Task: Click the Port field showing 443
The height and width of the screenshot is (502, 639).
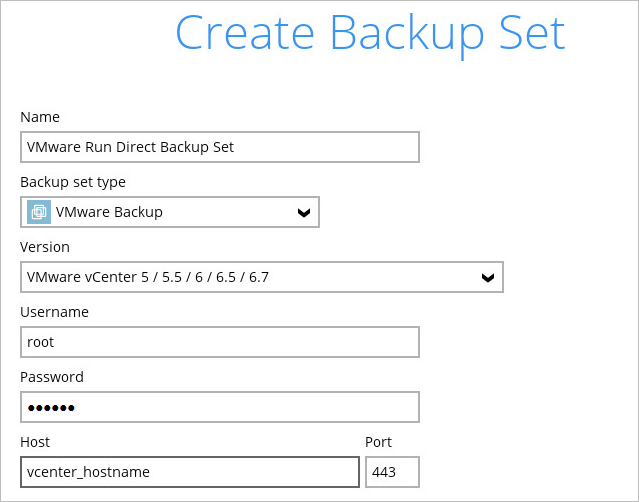Action: 392,472
